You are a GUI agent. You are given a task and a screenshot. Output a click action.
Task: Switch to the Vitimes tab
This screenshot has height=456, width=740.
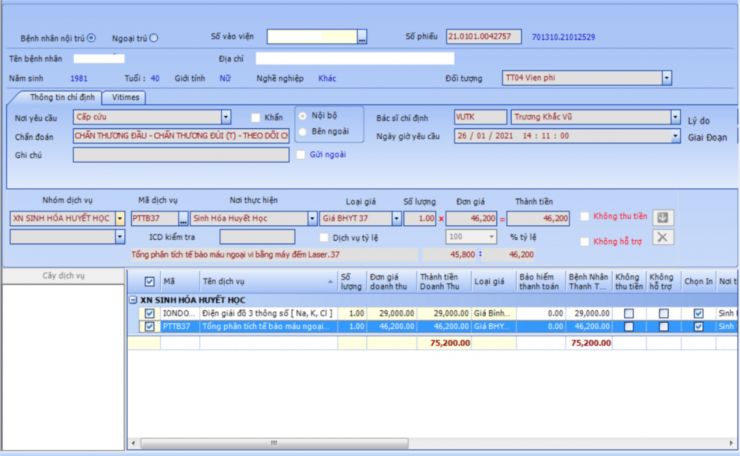tap(126, 98)
